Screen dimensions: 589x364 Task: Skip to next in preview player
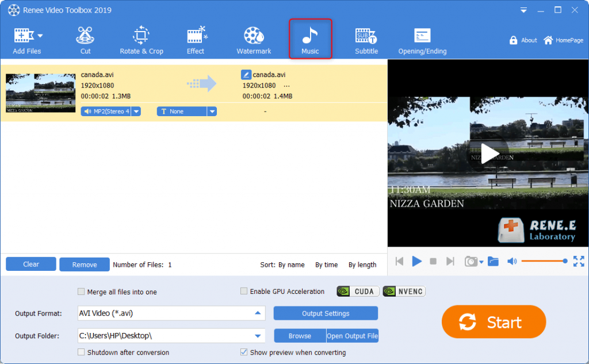click(x=450, y=261)
